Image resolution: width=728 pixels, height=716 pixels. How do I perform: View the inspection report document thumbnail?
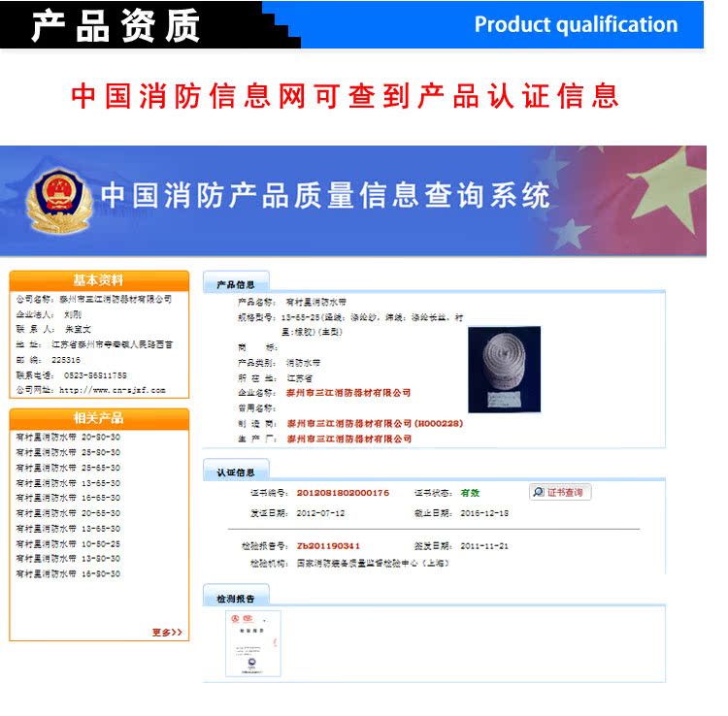coord(253,642)
